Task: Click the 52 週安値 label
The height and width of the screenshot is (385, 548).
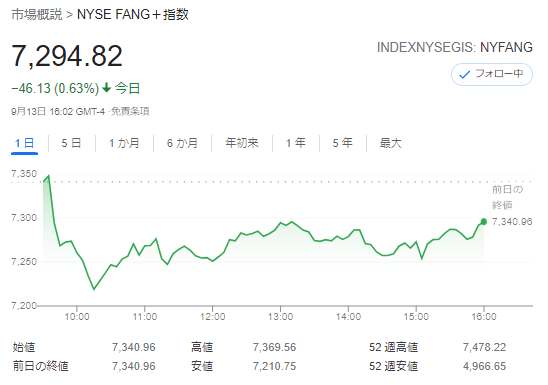Action: pyautogui.click(x=394, y=366)
